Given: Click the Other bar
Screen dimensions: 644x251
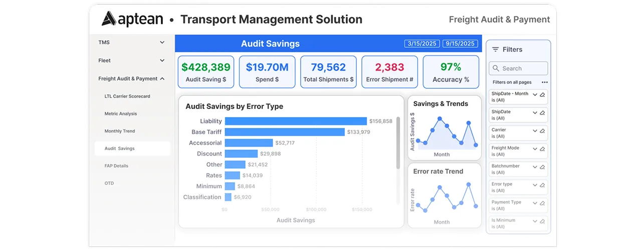Looking at the screenshot, I should pyautogui.click(x=235, y=165).
